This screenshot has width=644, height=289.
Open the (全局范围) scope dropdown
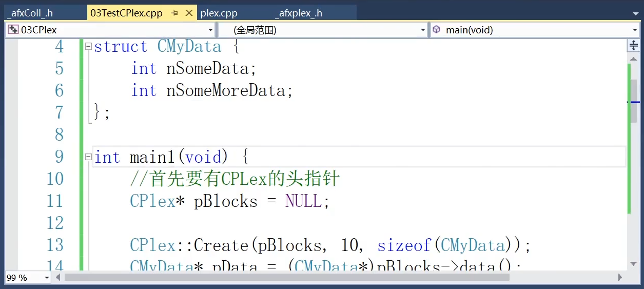pyautogui.click(x=423, y=30)
